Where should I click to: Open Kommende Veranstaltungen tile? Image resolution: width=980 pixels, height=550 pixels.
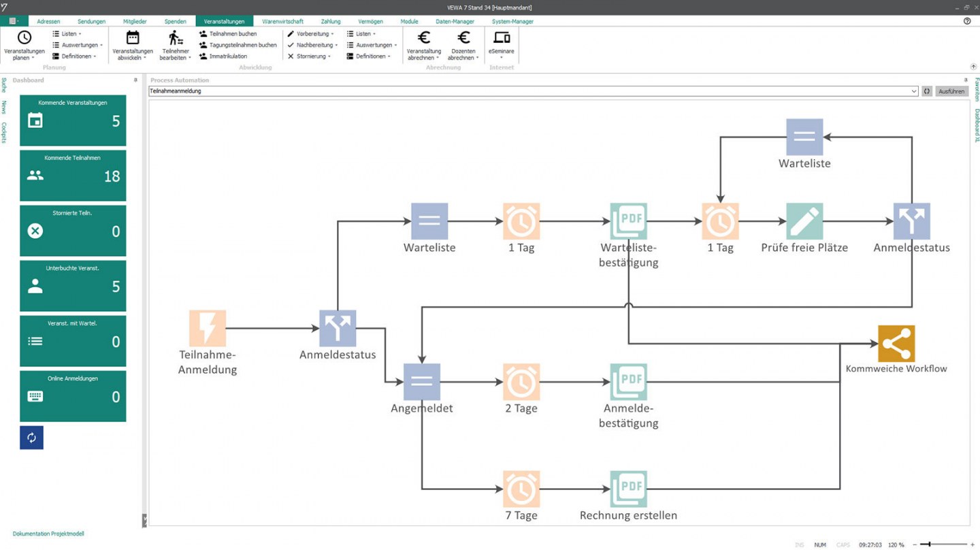(73, 120)
